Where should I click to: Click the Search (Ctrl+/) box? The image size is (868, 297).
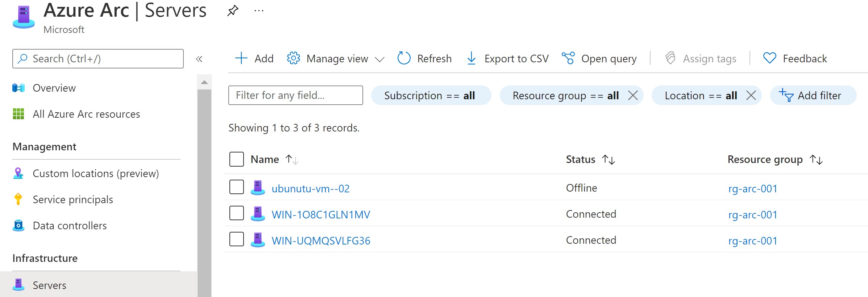(98, 59)
